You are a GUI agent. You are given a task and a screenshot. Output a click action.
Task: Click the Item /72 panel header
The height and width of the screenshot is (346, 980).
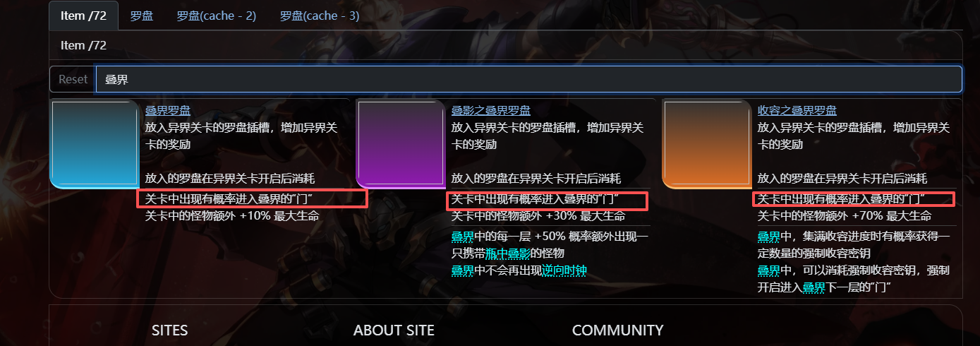click(506, 45)
